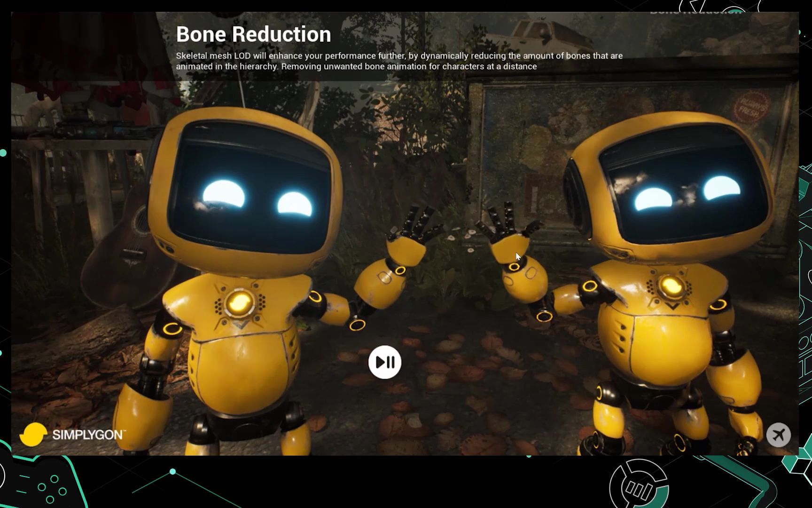Viewport: 812px width, 508px height.
Task: Click the play/pause button in the scene
Action: pos(385,362)
